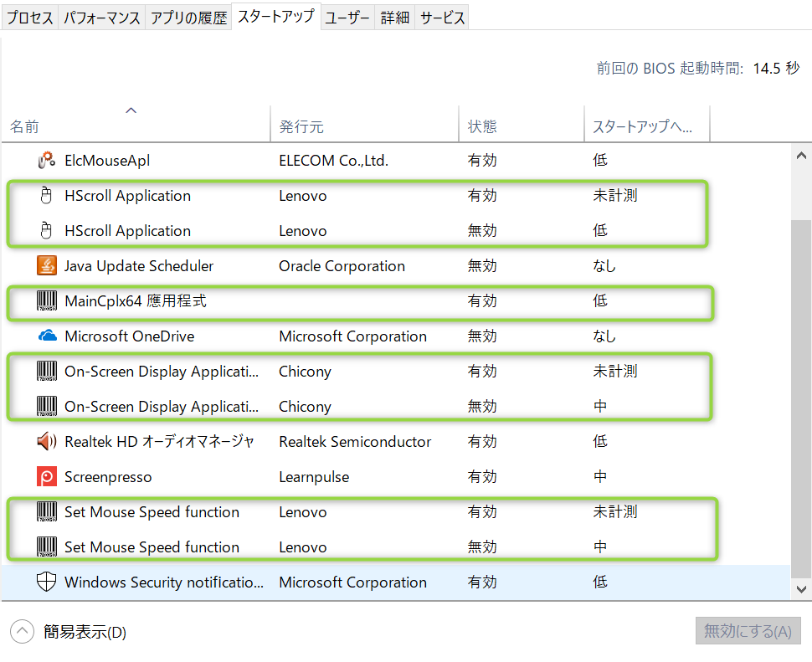Collapse view with the 簡易表示 chevron button
The width and height of the screenshot is (812, 662).
(23, 632)
